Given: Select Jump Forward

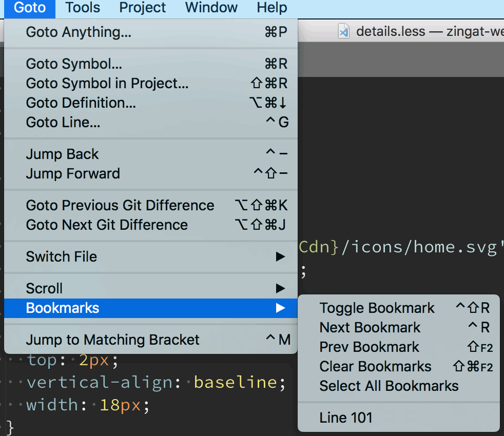Looking at the screenshot, I should [73, 173].
